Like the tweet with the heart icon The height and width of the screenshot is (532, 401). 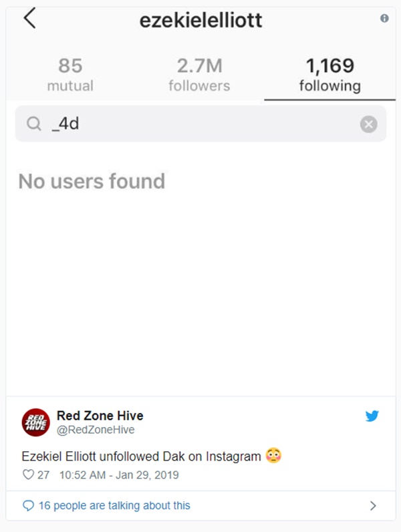click(28, 475)
